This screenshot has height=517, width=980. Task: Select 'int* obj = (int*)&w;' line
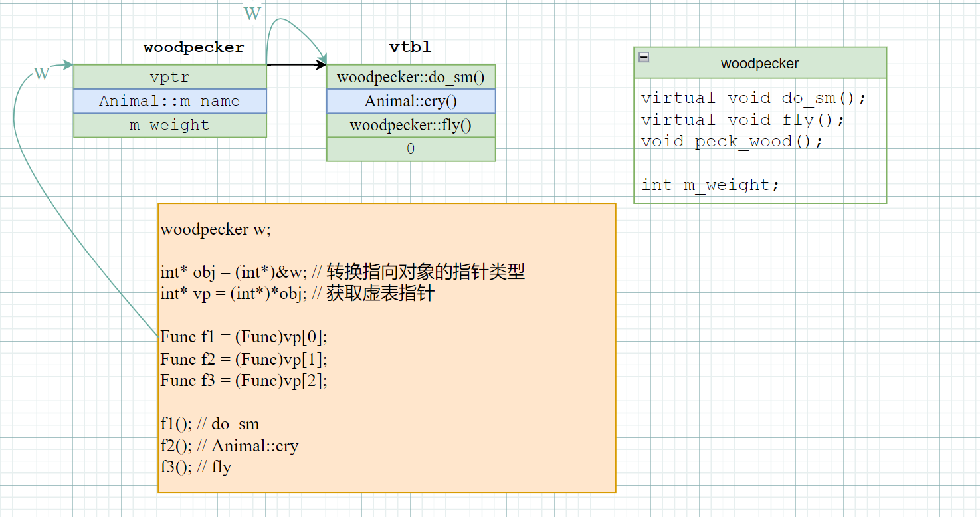(343, 272)
